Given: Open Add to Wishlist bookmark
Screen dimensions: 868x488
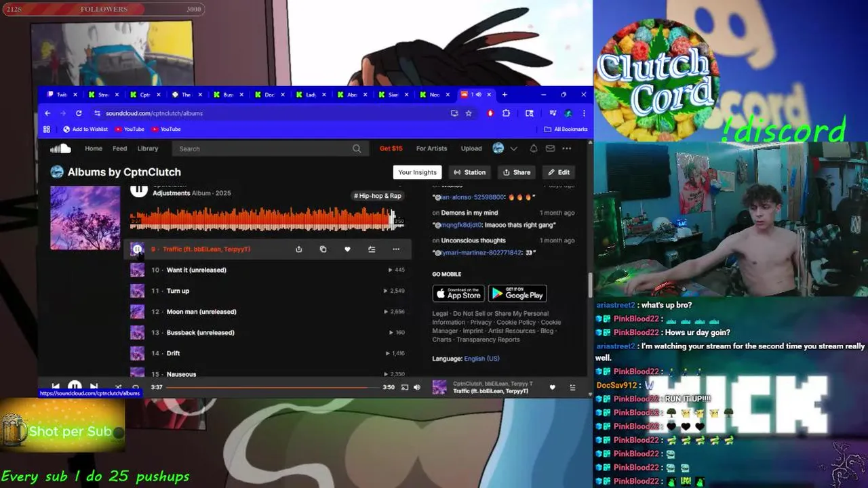Looking at the screenshot, I should [85, 129].
